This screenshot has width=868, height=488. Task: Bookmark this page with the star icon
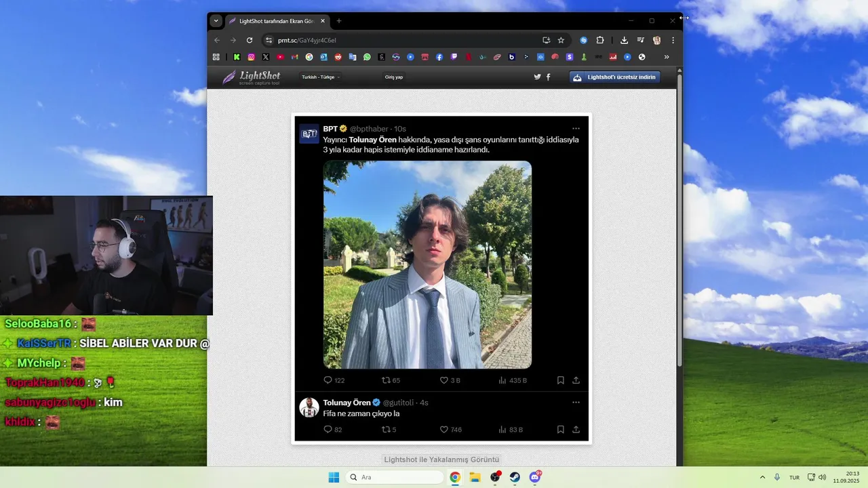click(x=561, y=40)
